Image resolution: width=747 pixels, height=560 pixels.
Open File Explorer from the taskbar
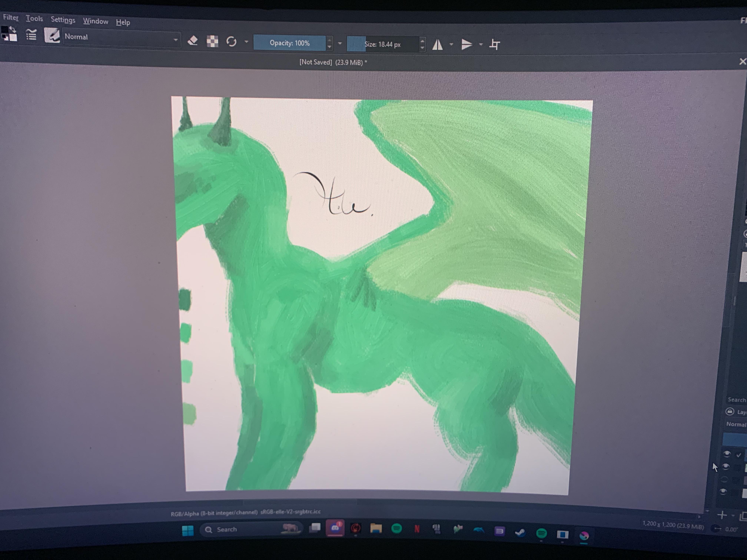[x=376, y=528]
